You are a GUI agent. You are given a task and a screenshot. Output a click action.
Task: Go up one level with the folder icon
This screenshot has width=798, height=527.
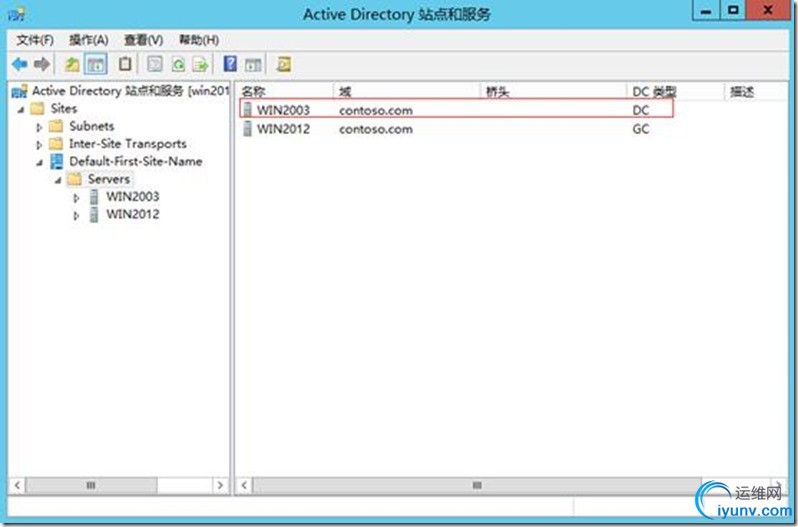click(72, 64)
